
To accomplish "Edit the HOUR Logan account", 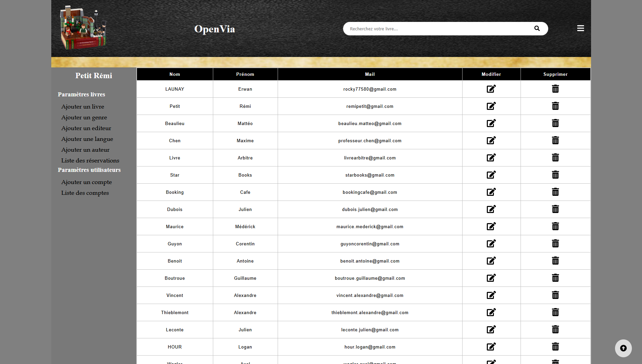I will (x=491, y=347).
